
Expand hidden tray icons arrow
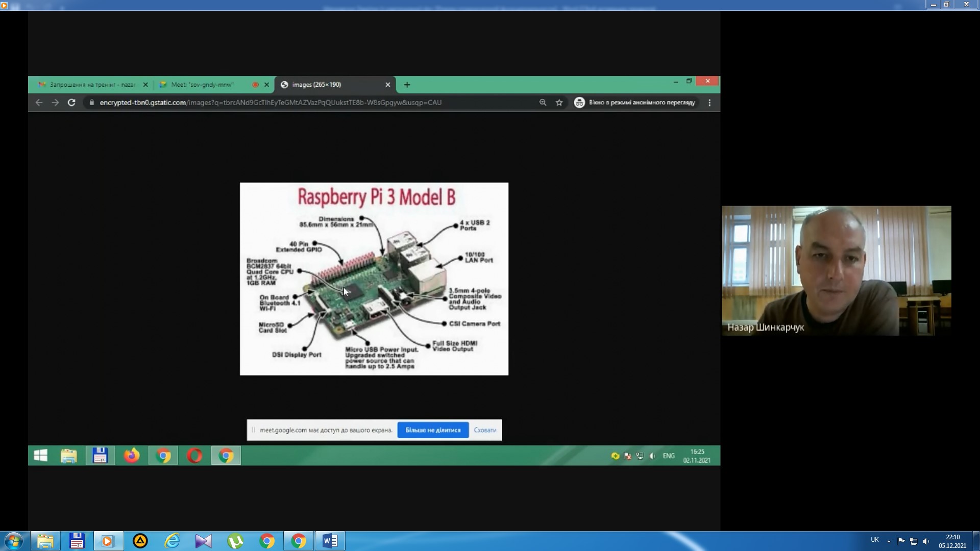(x=889, y=541)
